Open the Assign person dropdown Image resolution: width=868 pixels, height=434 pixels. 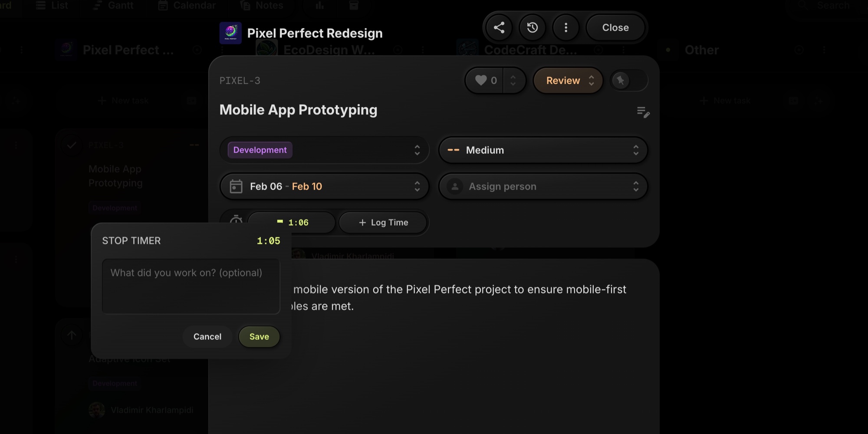pyautogui.click(x=543, y=187)
